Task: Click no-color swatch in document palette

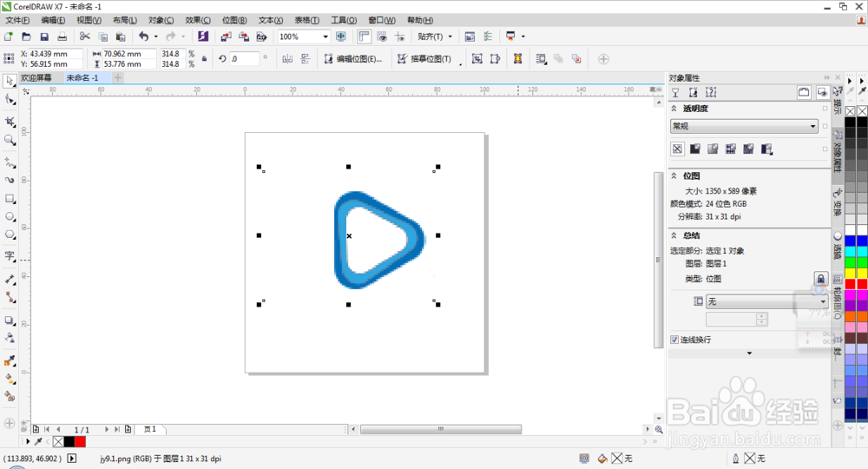Action: pyautogui.click(x=58, y=442)
